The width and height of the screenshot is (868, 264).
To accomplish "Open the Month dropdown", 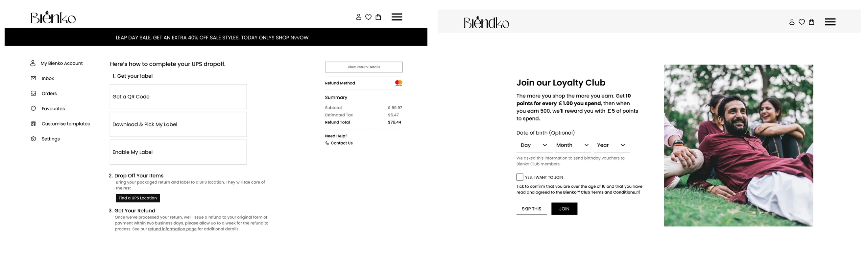I will [x=573, y=145].
